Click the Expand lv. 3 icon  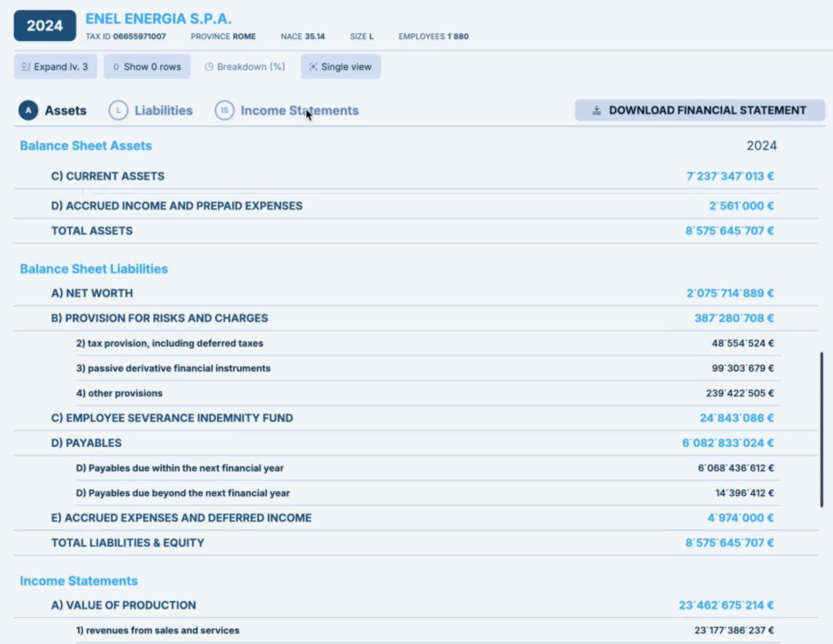pos(26,66)
